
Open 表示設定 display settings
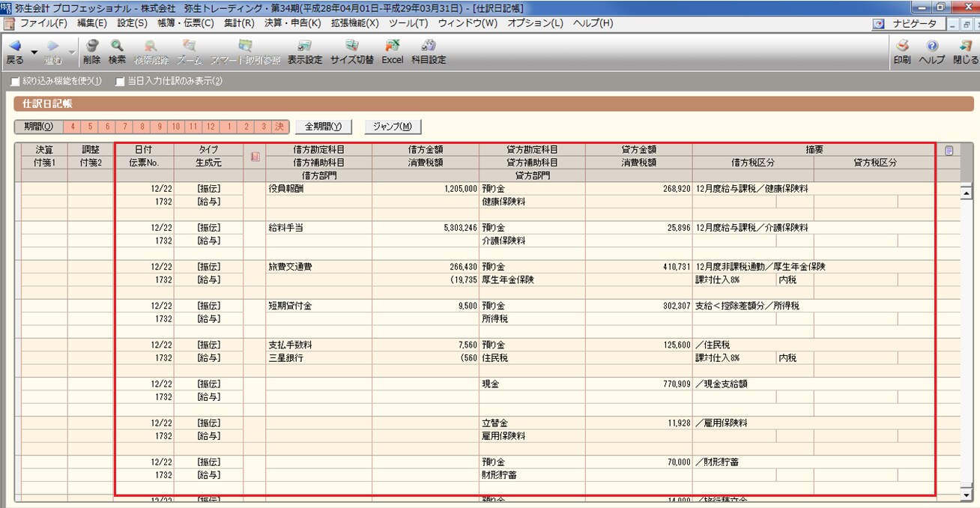pos(304,50)
